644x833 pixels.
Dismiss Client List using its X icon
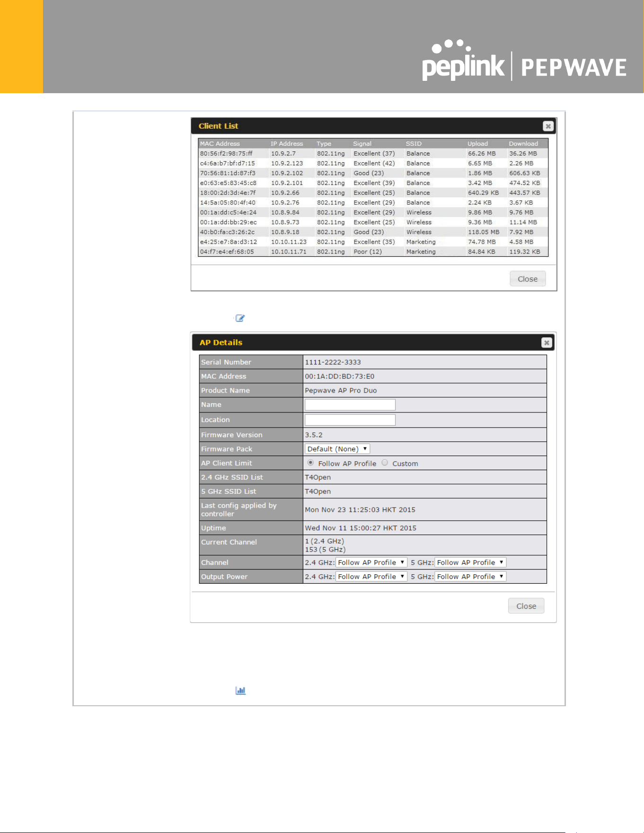tap(548, 126)
